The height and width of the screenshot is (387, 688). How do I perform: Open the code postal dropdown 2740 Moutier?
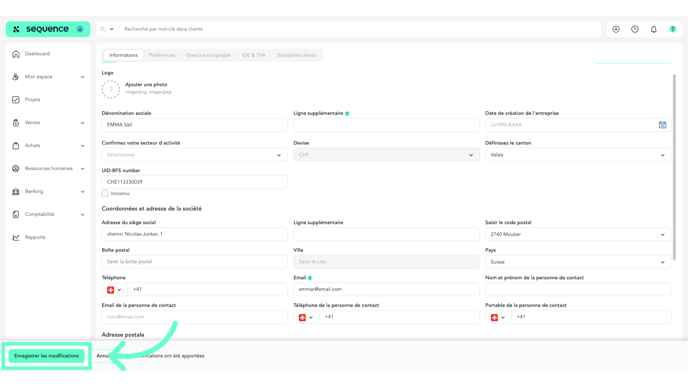click(578, 234)
